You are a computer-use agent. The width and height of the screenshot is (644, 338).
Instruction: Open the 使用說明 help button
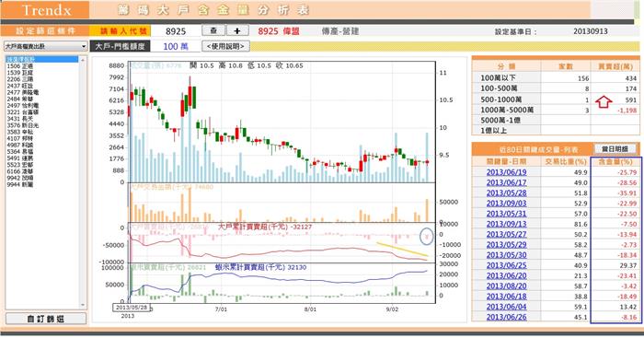click(x=225, y=46)
